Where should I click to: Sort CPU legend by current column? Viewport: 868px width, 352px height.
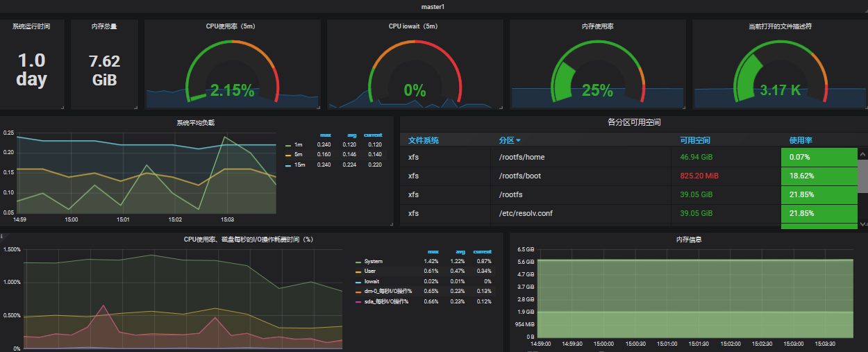tap(483, 251)
